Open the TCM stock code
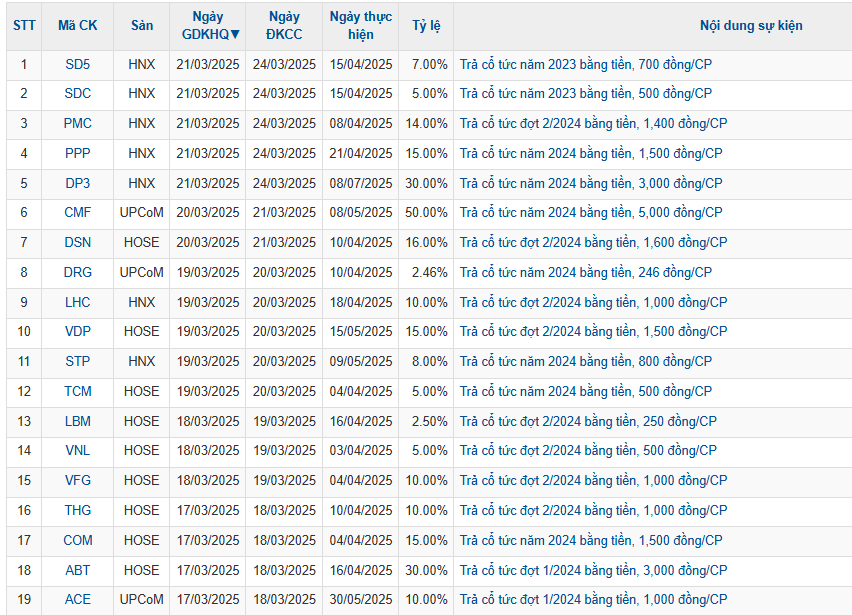The width and height of the screenshot is (852, 615). [77, 392]
